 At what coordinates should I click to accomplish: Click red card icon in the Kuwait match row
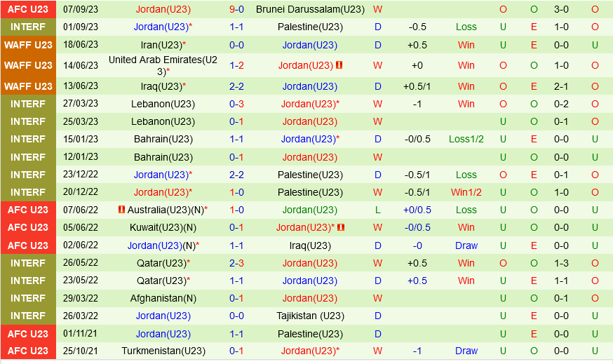click(x=341, y=227)
